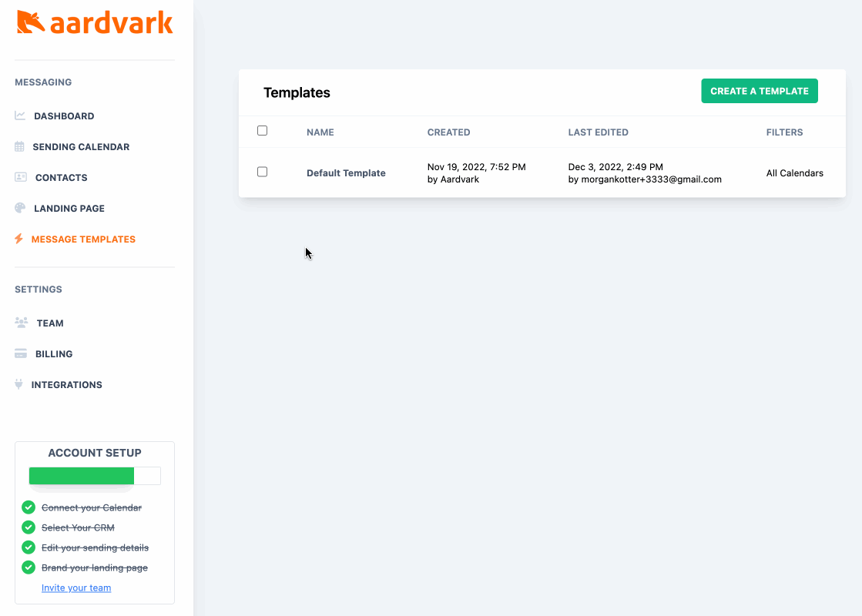Open the Default Template entry
Screen dimensions: 862x616
(346, 173)
